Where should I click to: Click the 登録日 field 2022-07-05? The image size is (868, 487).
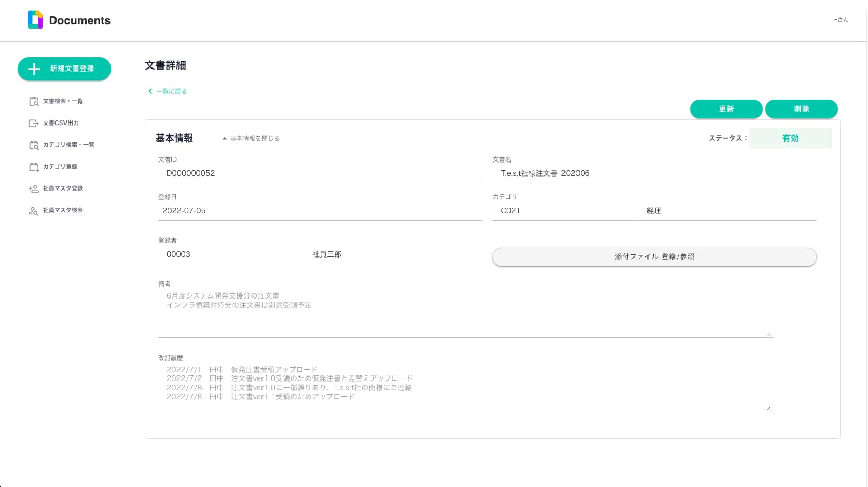pyautogui.click(x=320, y=211)
